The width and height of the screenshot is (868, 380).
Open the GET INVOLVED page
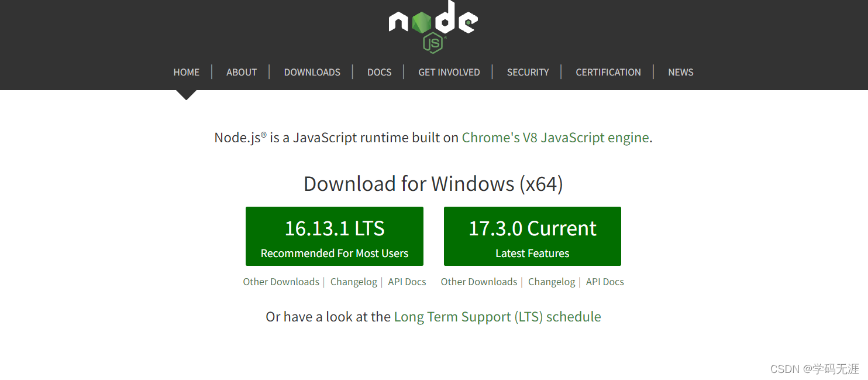tap(449, 72)
